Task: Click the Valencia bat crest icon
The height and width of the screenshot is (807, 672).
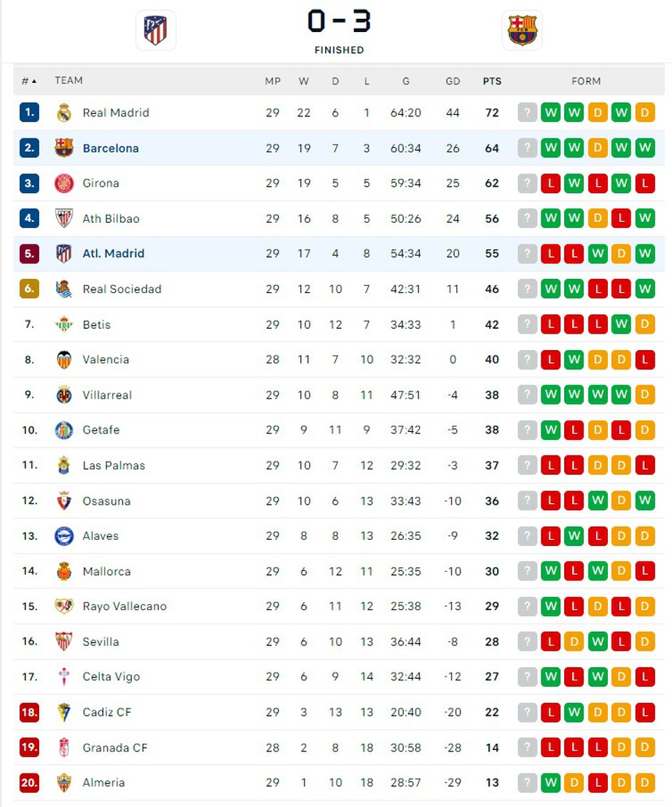Action: 64,360
